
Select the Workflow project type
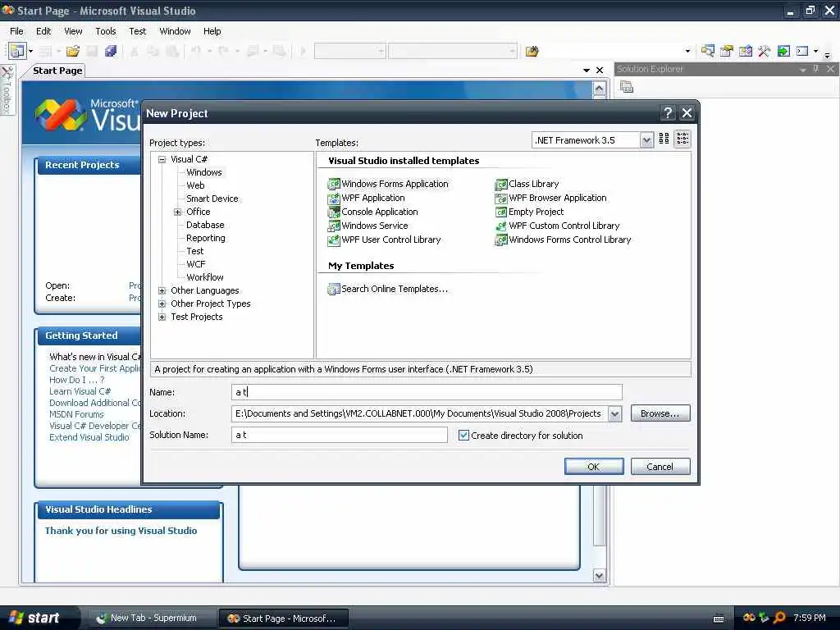click(204, 277)
